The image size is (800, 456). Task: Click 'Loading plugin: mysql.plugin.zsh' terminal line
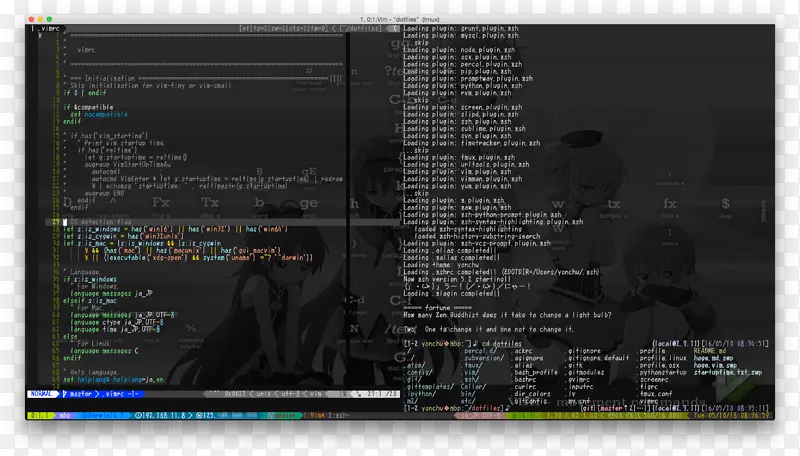point(461,36)
